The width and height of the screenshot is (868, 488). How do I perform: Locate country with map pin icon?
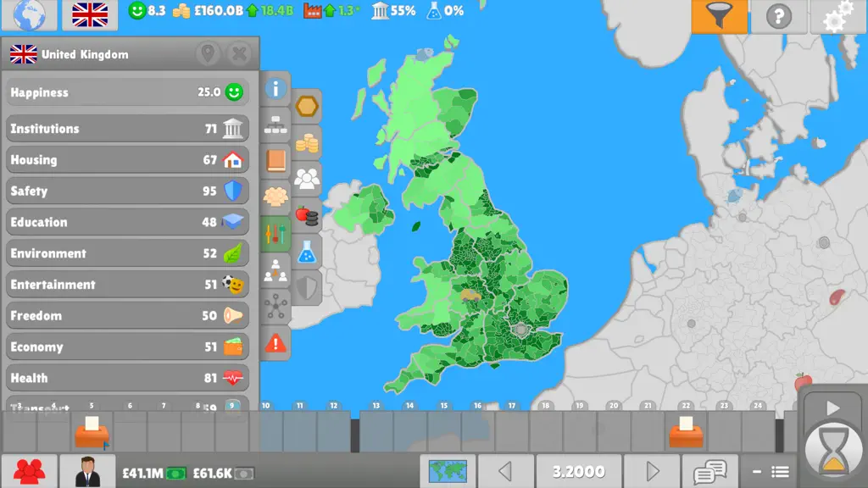(209, 53)
